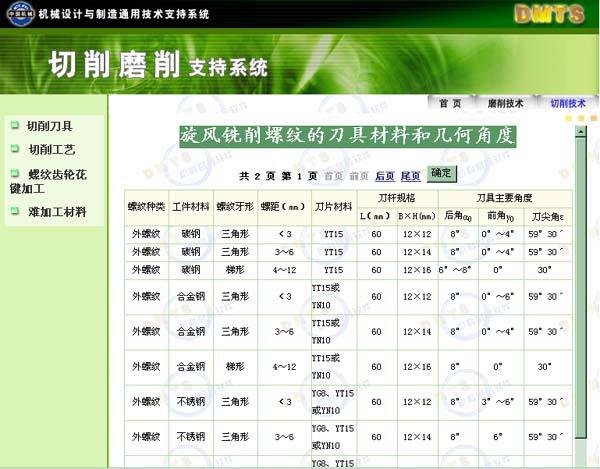This screenshot has height=469, width=600.
Task: Jump to last page via 尾页
Action: click(x=410, y=176)
